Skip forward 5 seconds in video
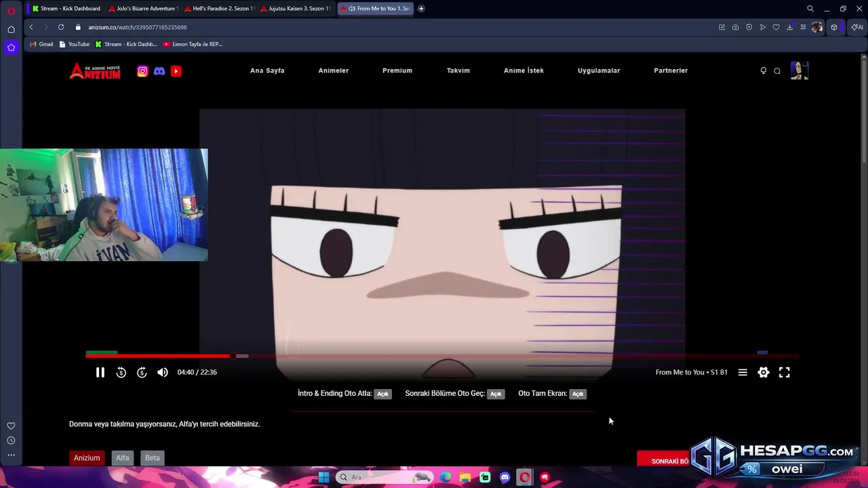Screen dimensions: 868x488 [x=142, y=372]
